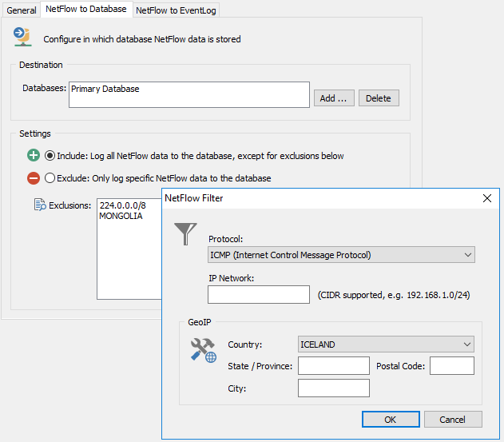Click the Postal Code field

452,365
